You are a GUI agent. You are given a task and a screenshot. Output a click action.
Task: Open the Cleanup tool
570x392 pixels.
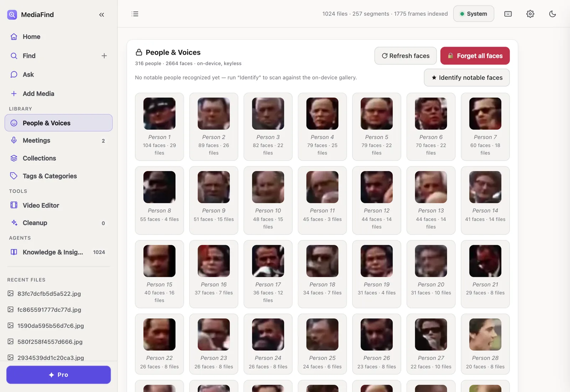pos(58,223)
